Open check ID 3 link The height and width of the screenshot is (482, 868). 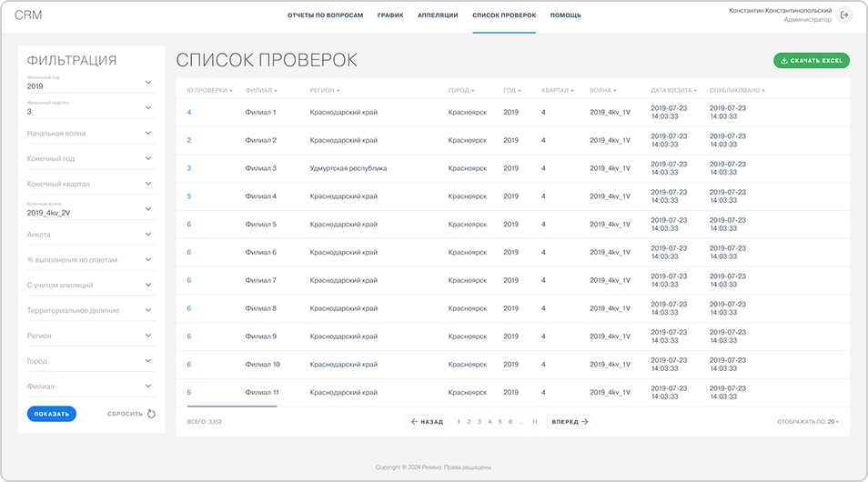[189, 168]
